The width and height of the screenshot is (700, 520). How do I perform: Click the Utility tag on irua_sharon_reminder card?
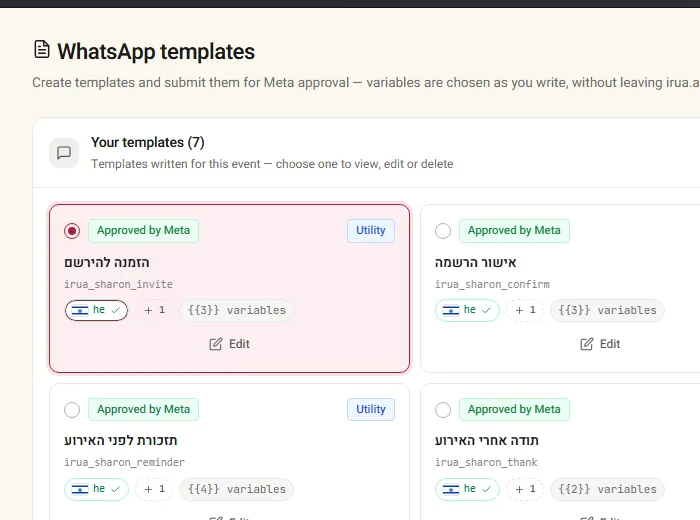[x=371, y=409]
